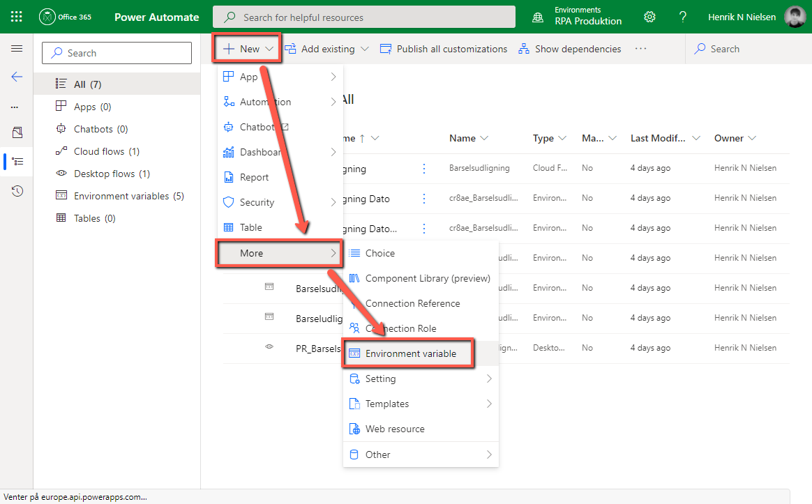Click the Choice list icon in submenu

click(355, 253)
